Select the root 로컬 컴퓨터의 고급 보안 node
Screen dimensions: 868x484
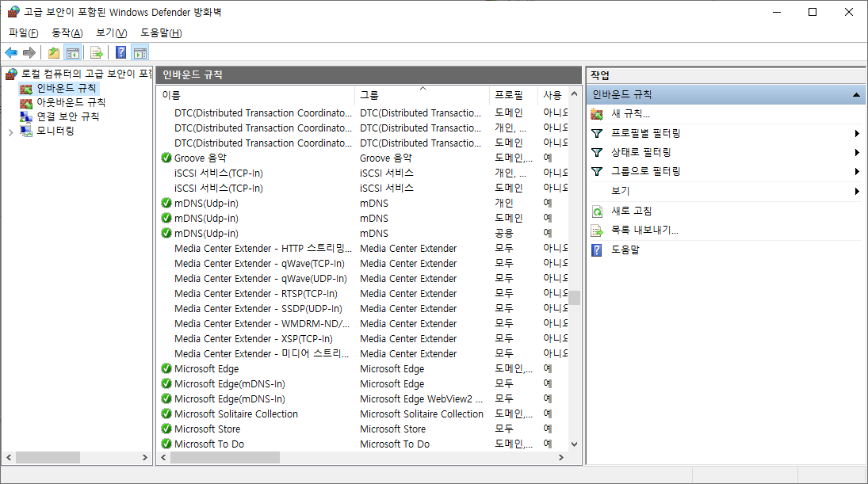tap(86, 74)
